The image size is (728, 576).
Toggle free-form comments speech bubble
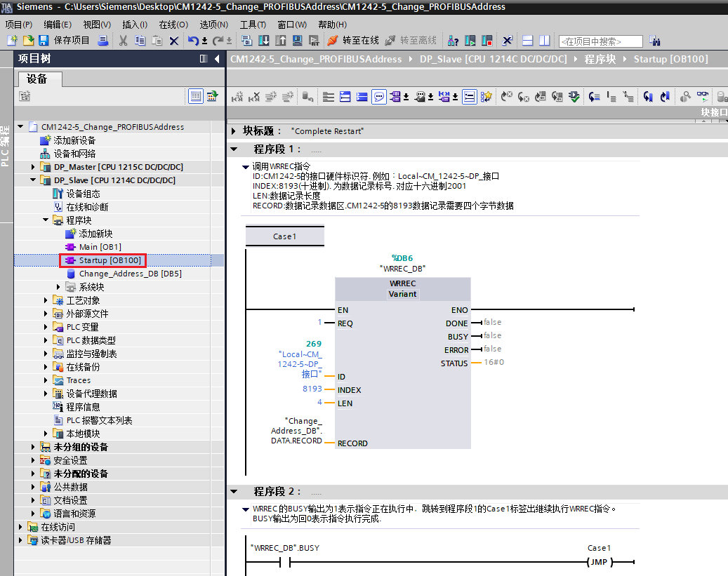point(379,97)
